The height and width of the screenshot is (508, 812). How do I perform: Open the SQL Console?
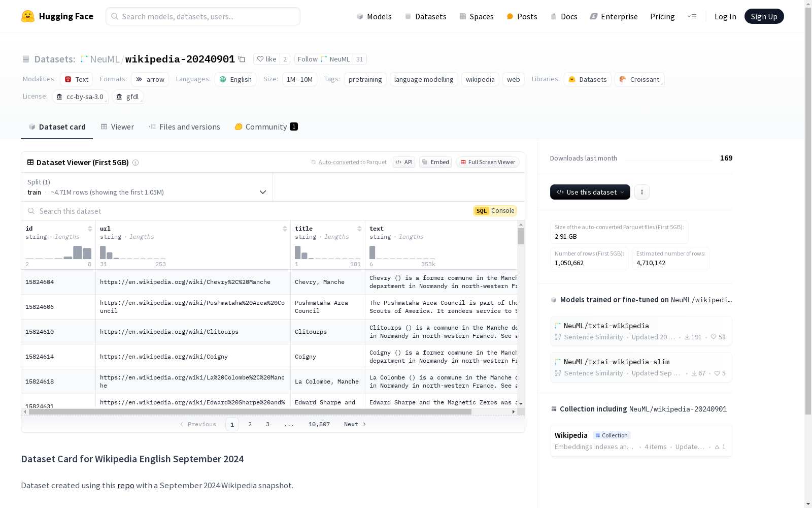coord(495,211)
